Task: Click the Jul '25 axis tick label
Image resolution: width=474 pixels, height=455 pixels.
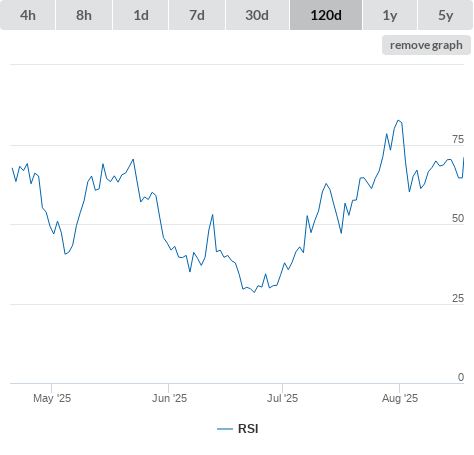Action: click(x=282, y=398)
